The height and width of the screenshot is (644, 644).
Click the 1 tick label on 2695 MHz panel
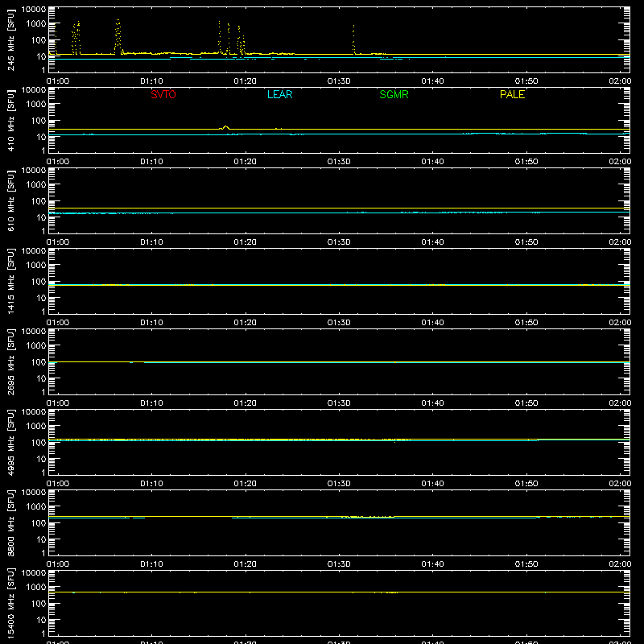pyautogui.click(x=43, y=392)
